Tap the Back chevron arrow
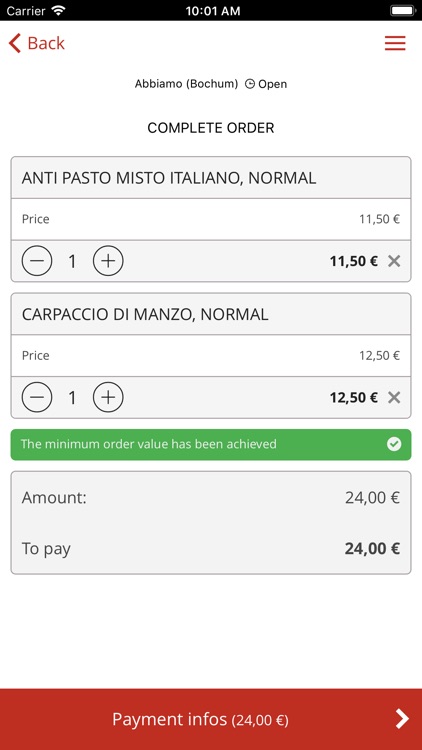Viewport: 422px width, 750px height. click(15, 43)
